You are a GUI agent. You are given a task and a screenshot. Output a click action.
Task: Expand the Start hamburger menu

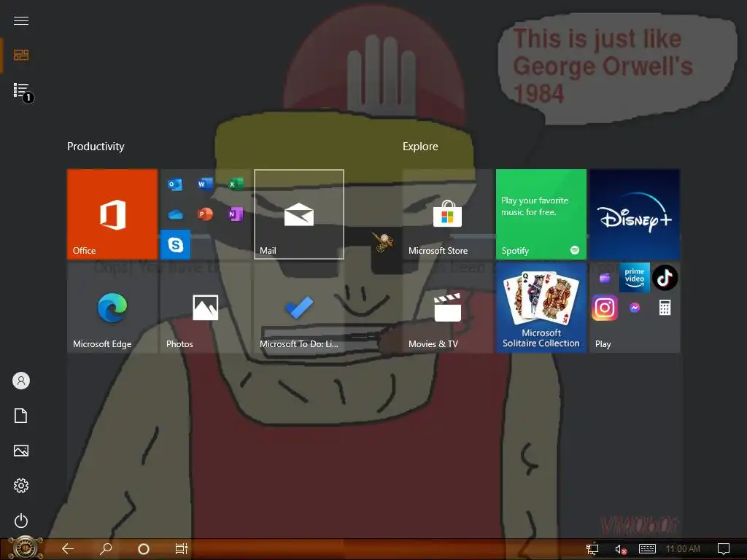click(21, 20)
